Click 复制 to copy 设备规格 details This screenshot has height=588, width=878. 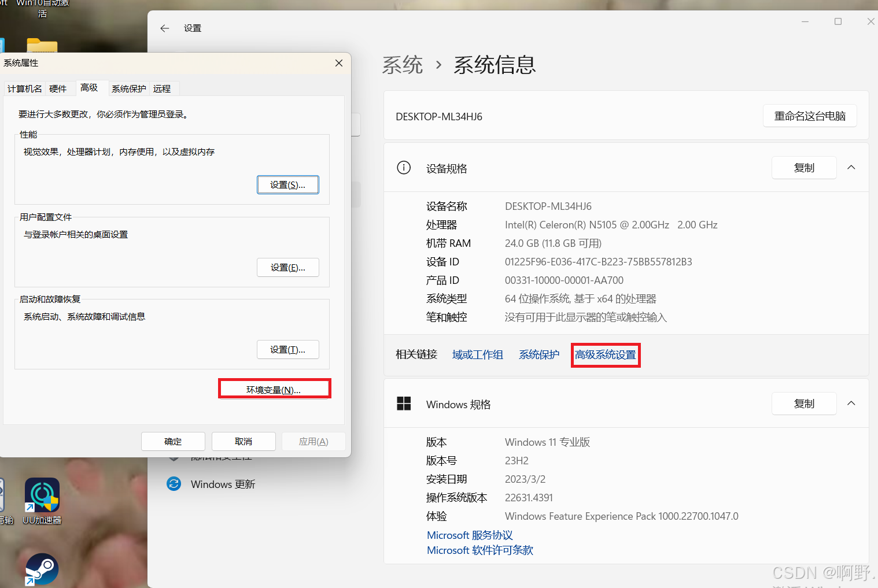[x=803, y=168]
